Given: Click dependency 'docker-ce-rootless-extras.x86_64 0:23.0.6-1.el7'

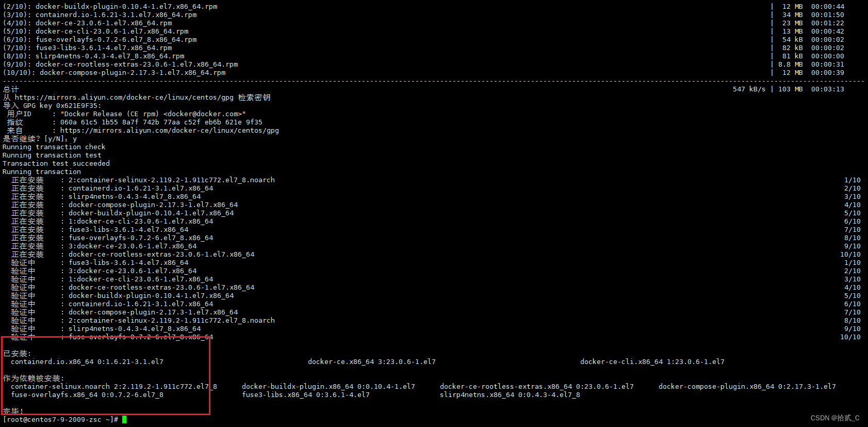Looking at the screenshot, I should (x=537, y=386).
